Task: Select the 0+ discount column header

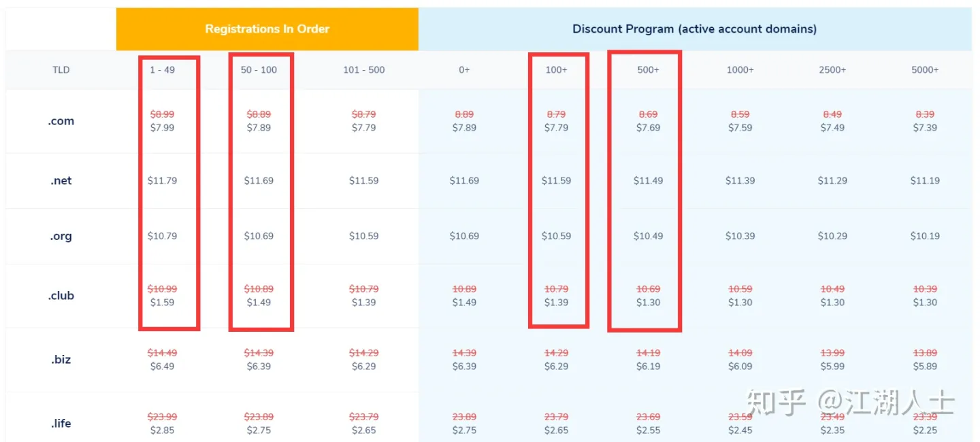Action: 464,70
